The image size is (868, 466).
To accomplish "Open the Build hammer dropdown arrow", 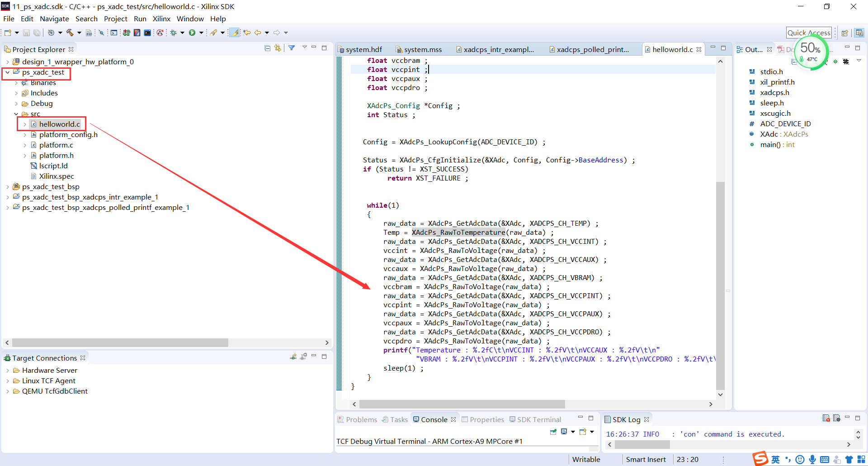I will click(79, 33).
